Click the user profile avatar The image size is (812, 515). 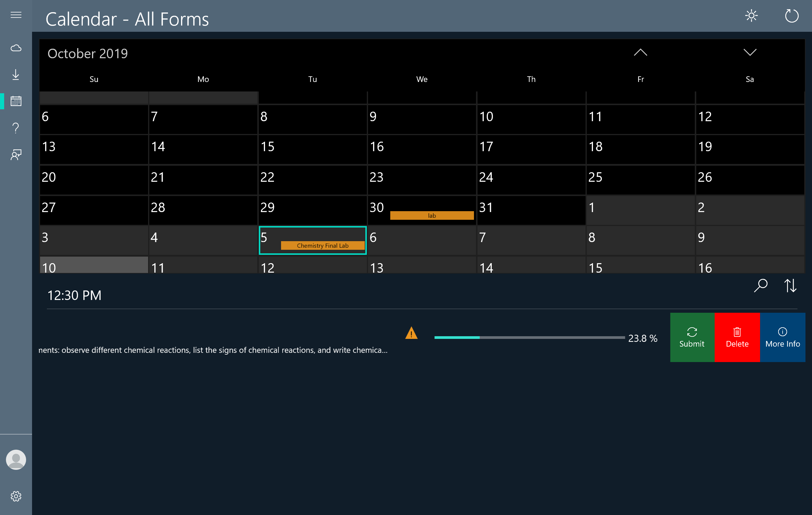click(x=16, y=460)
